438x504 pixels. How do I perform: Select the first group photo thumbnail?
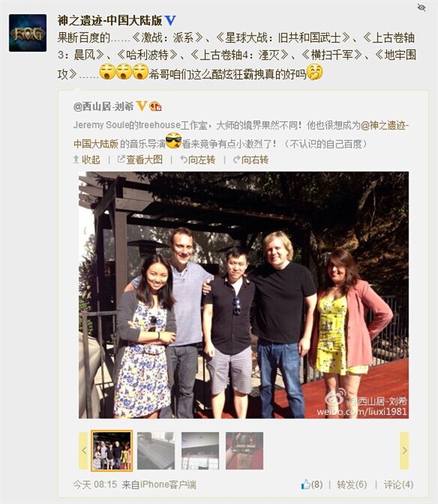coord(112,451)
